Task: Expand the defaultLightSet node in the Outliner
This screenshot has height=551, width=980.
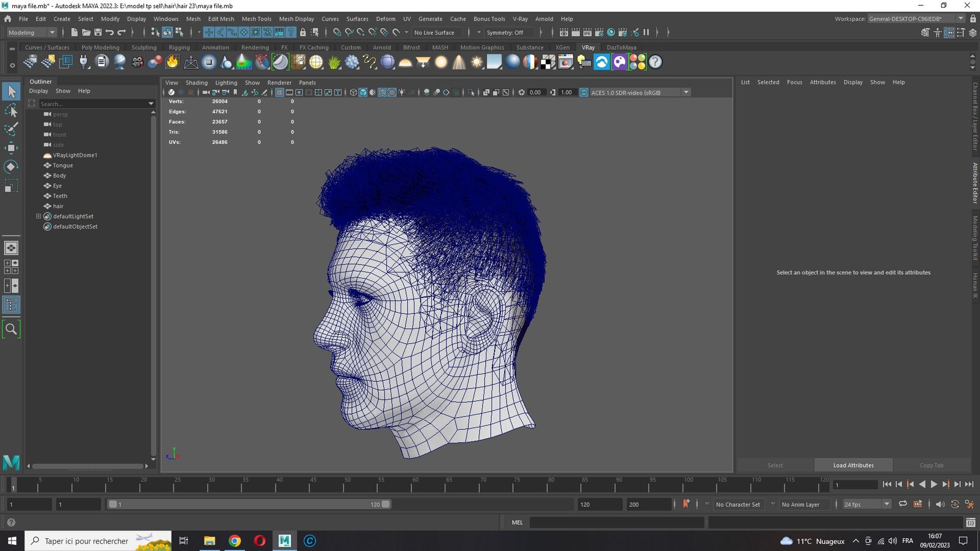Action: coord(39,216)
